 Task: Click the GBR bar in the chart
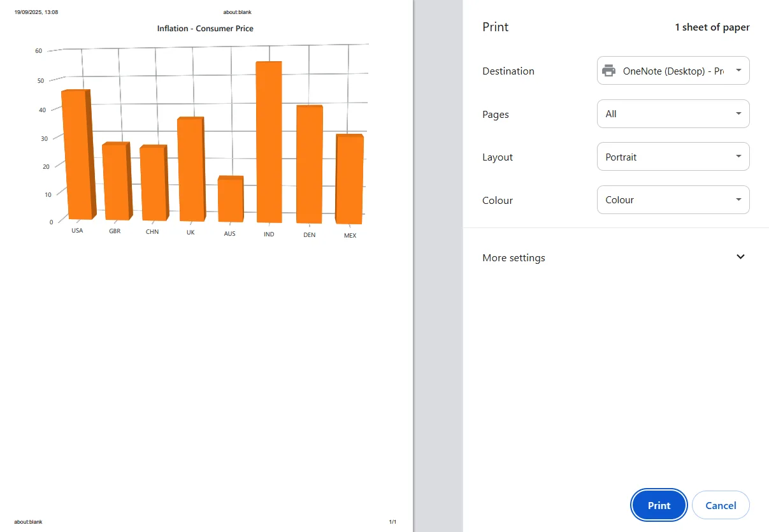pos(116,181)
